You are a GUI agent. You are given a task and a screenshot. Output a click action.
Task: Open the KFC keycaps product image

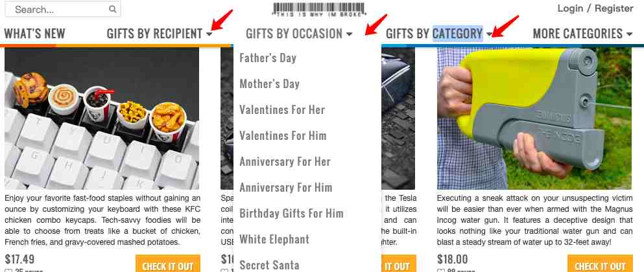[102, 118]
